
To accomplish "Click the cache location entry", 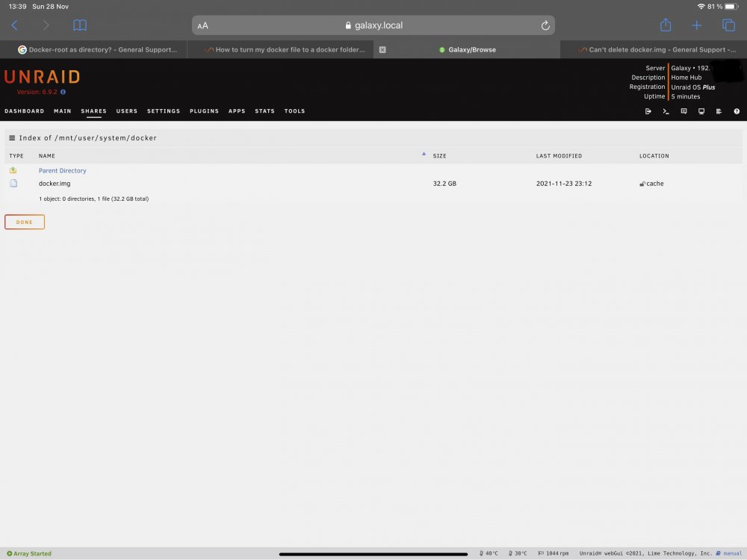I will (651, 184).
